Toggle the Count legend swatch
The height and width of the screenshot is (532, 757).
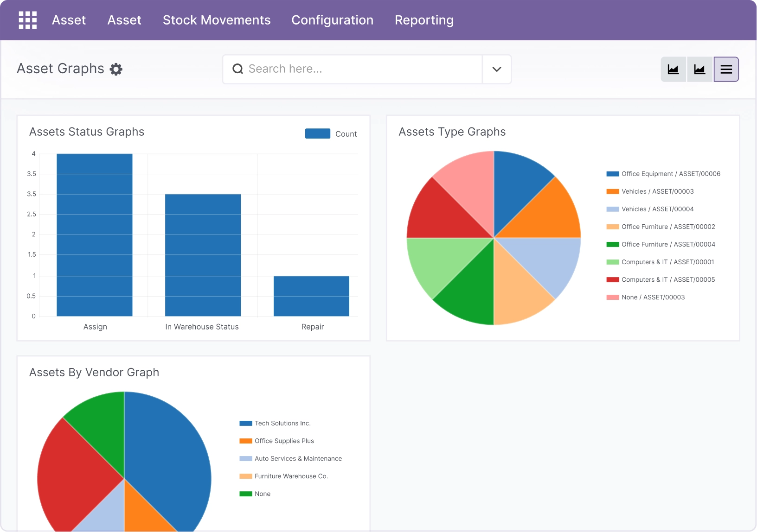tap(318, 133)
